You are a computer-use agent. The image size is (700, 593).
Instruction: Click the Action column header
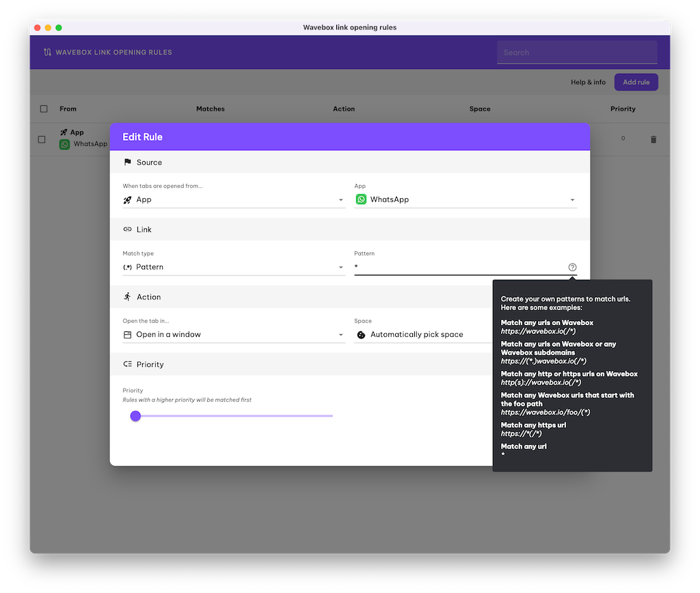344,109
